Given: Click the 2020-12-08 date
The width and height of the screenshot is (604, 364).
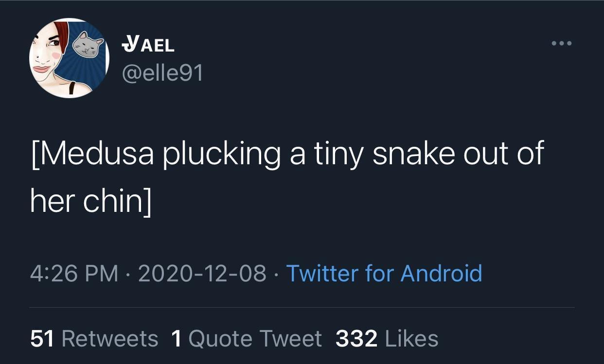Looking at the screenshot, I should pos(202,273).
